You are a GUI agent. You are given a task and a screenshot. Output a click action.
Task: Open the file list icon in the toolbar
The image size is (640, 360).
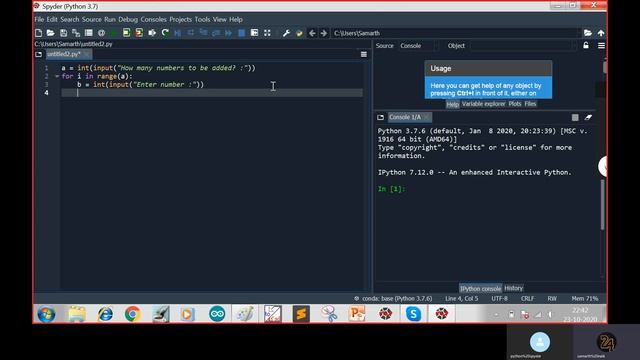[x=89, y=33]
